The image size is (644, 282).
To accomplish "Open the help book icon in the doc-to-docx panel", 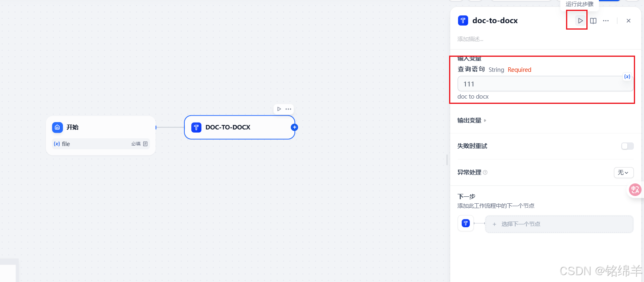I will (x=593, y=21).
